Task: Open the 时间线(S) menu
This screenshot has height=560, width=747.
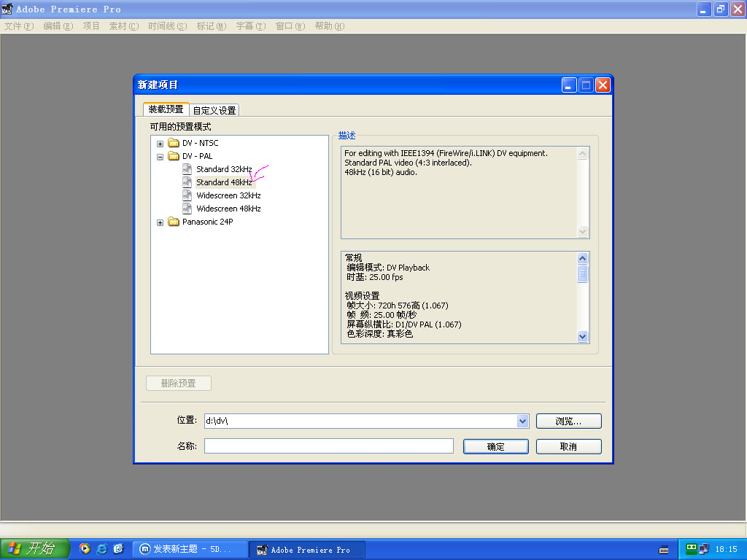Action: point(167,26)
